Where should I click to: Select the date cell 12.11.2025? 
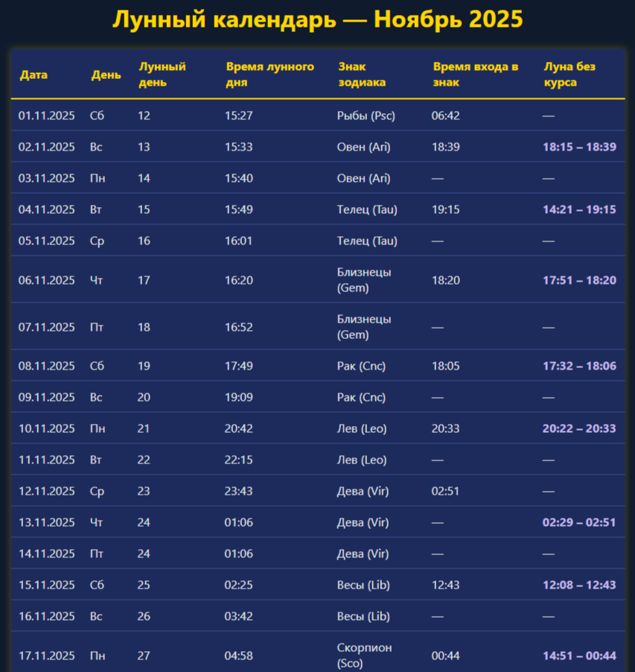click(x=47, y=491)
